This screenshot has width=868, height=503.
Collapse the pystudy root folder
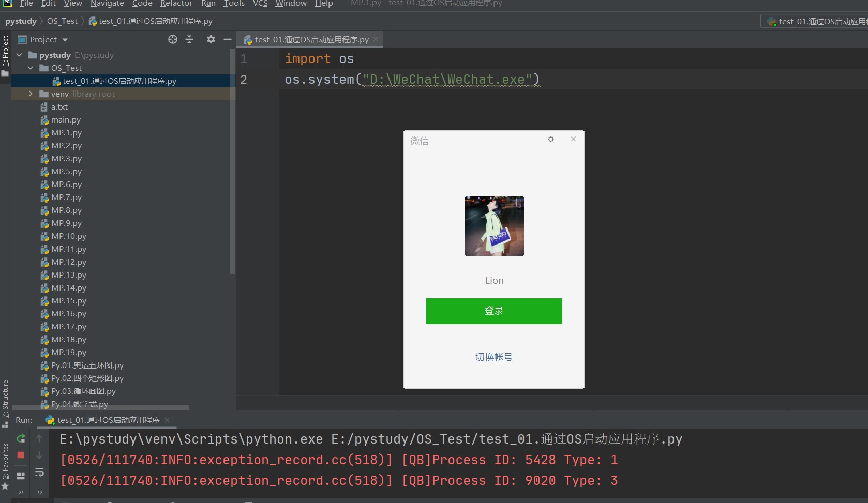coord(20,55)
